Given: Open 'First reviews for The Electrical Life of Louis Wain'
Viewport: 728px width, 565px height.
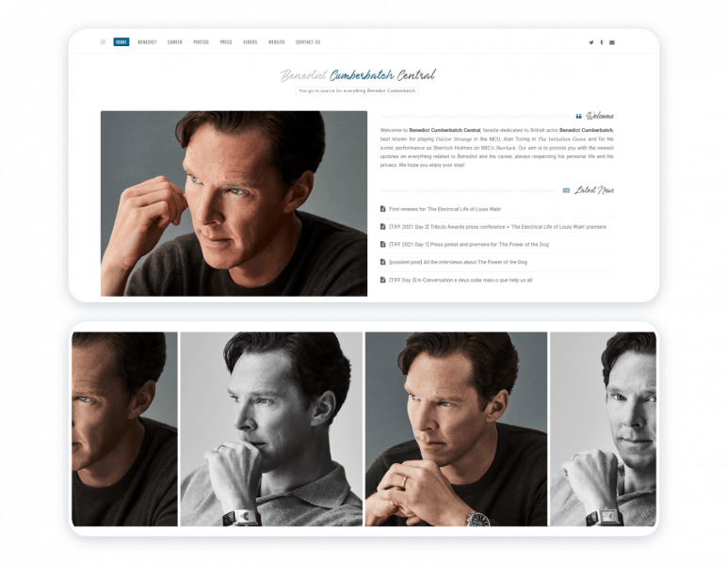Looking at the screenshot, I should point(445,209).
